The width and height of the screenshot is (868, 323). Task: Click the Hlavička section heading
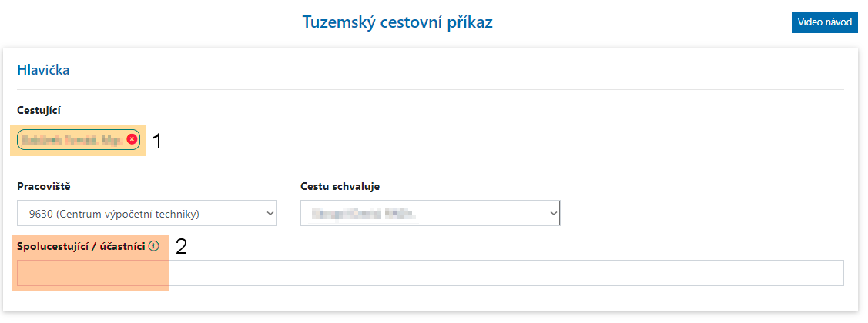43,70
